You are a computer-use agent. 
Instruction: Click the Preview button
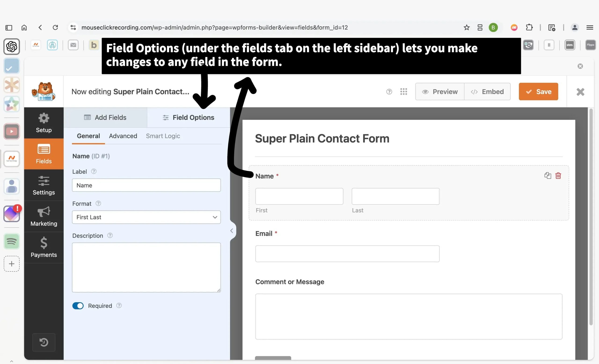pos(440,92)
